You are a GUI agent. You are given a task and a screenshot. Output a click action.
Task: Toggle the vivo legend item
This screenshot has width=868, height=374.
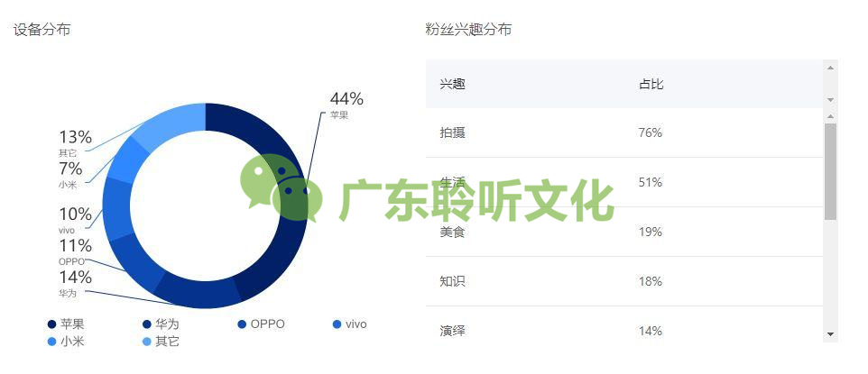350,324
